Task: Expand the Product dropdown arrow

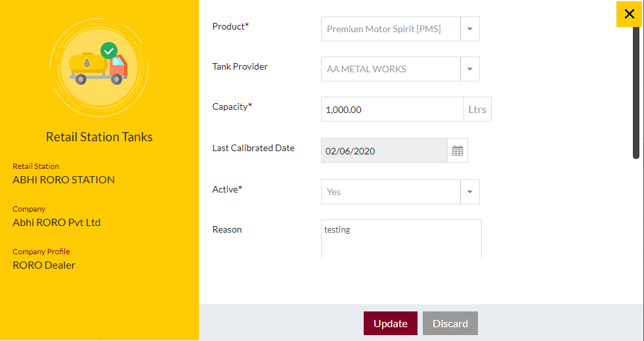Action: click(470, 29)
